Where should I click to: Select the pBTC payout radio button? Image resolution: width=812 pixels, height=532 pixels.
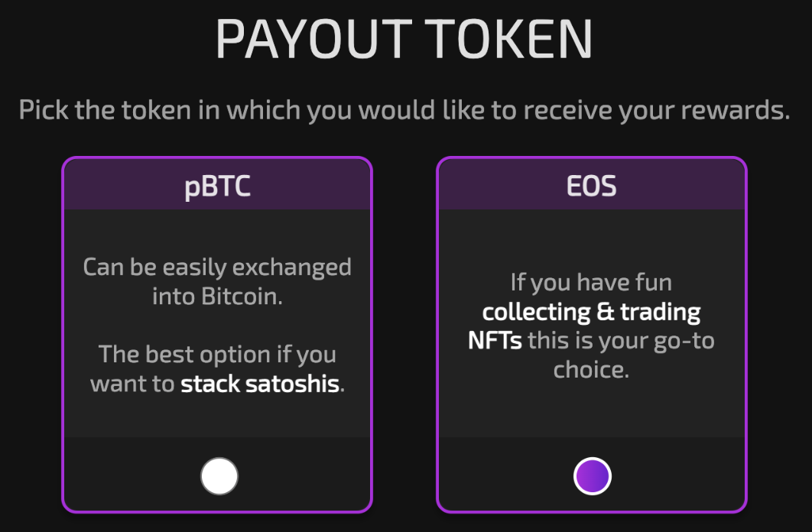click(x=219, y=476)
